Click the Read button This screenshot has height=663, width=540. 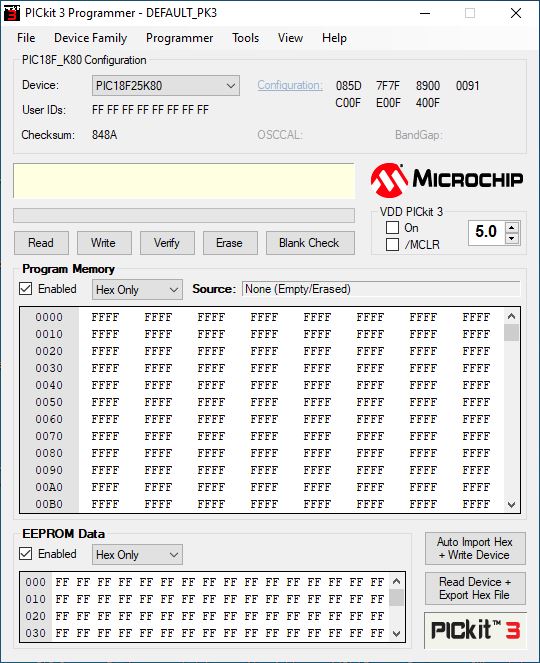pyautogui.click(x=41, y=243)
